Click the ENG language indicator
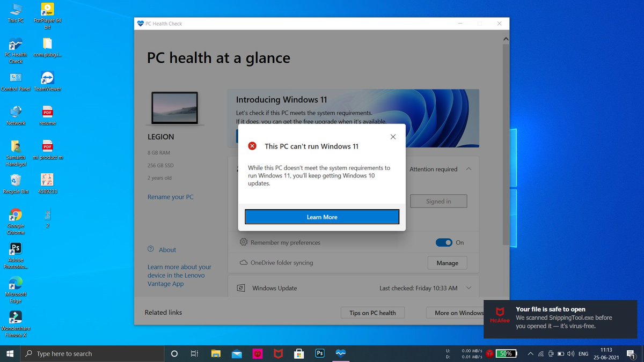This screenshot has width=644, height=362. click(x=583, y=353)
